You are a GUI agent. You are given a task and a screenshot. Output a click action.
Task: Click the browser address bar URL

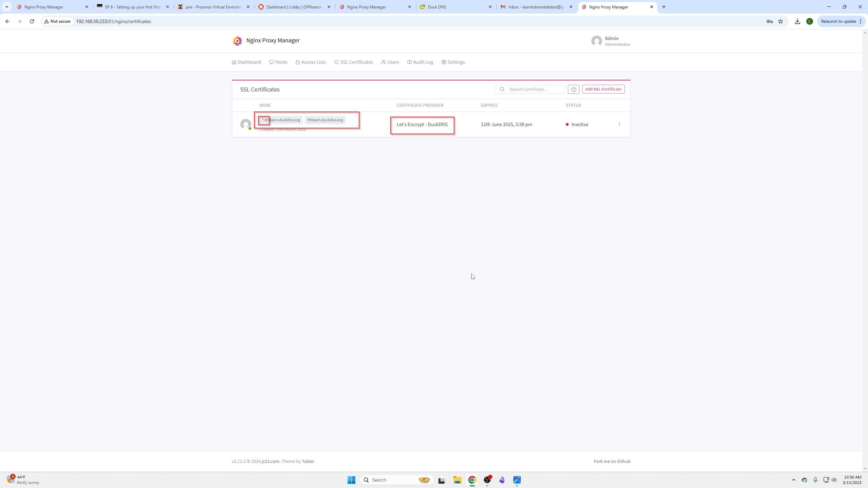(113, 21)
